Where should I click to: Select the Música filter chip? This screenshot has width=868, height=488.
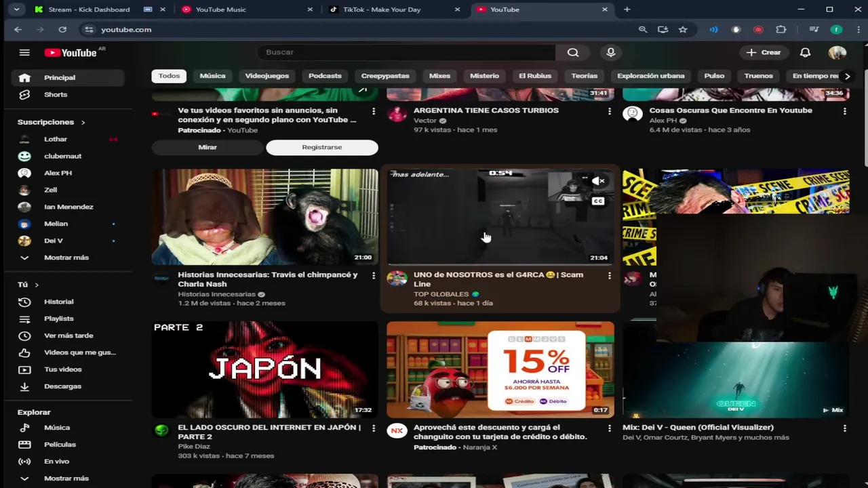pos(212,76)
